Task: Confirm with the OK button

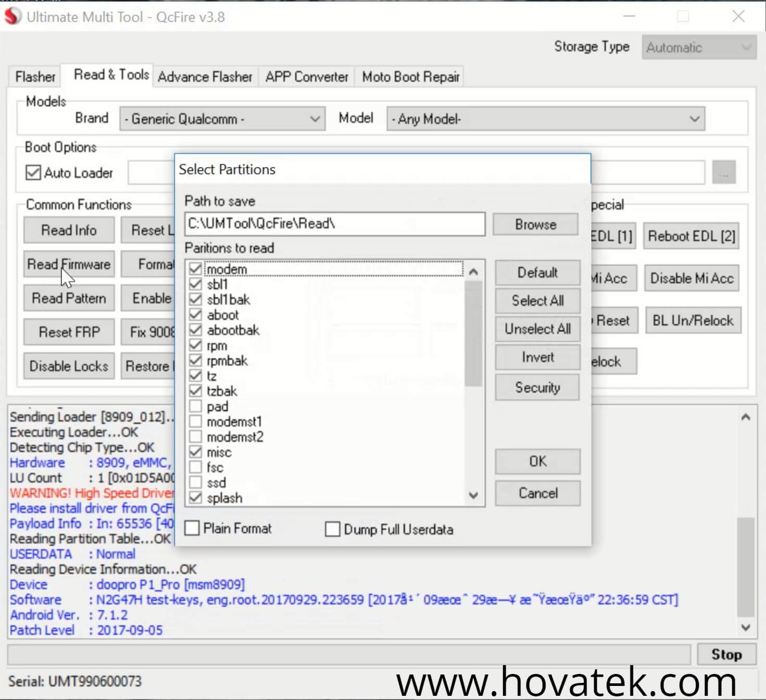Action: [x=537, y=461]
